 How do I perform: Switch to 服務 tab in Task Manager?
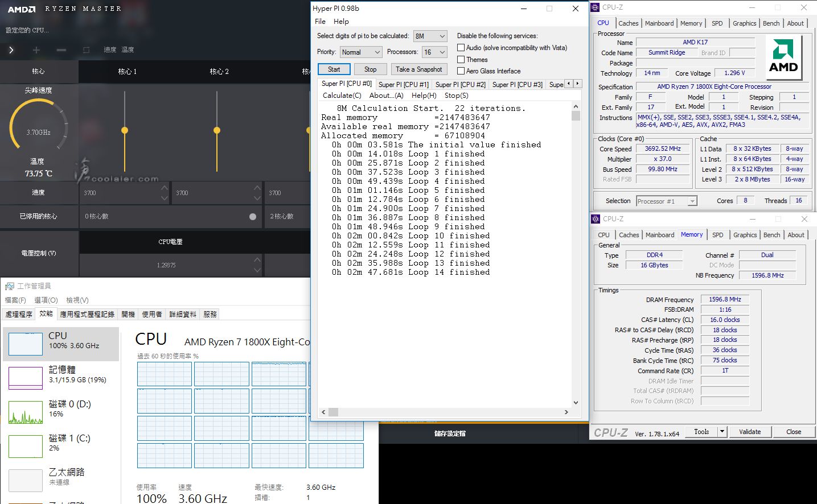tap(210, 314)
